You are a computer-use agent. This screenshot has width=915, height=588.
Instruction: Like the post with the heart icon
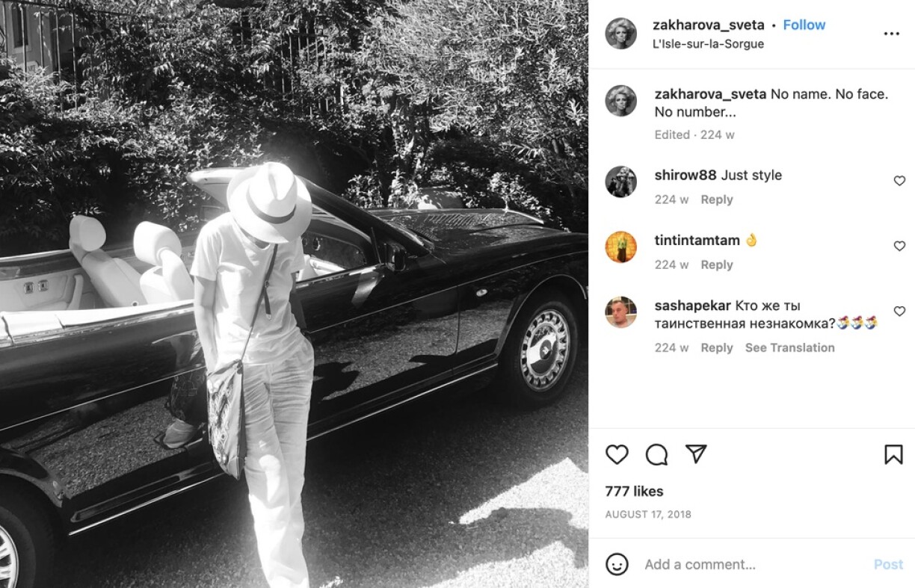(617, 454)
